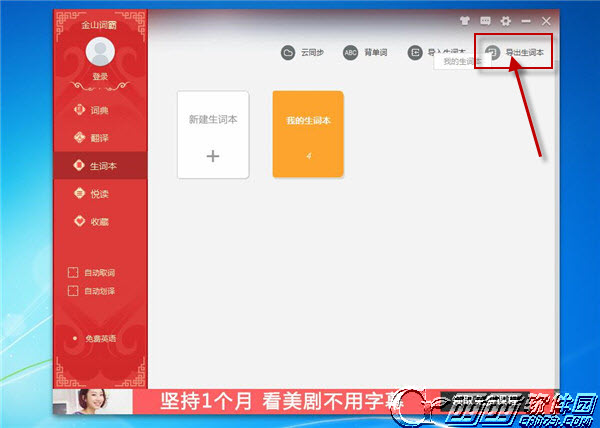Click the plus sign on 新建生词本
This screenshot has height=428, width=600.
[x=213, y=156]
